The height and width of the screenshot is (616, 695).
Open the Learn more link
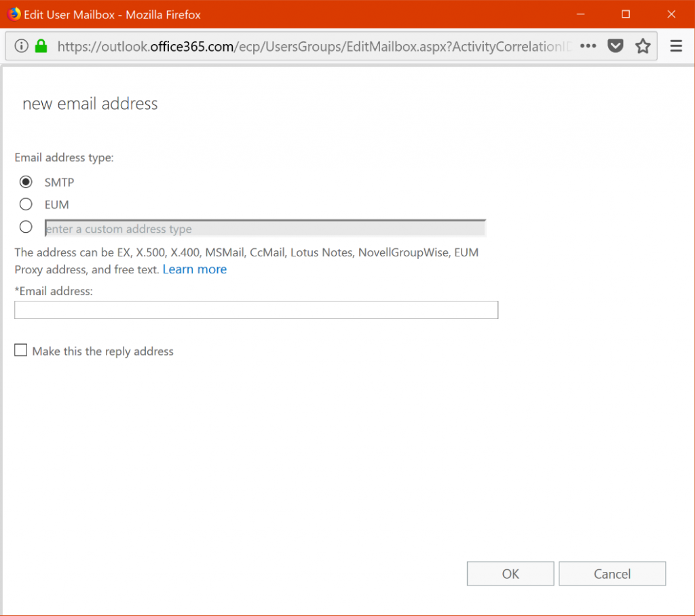pos(195,269)
